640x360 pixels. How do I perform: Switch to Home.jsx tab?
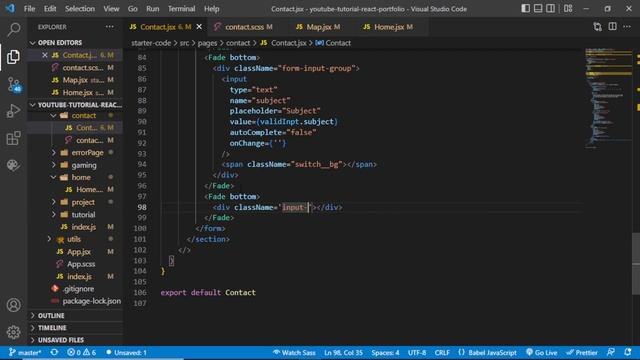click(389, 27)
